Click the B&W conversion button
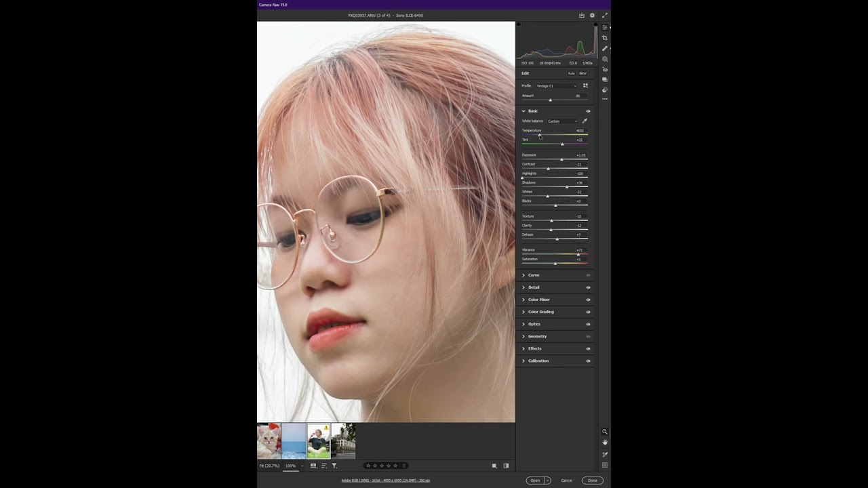The image size is (868, 488). 583,73
